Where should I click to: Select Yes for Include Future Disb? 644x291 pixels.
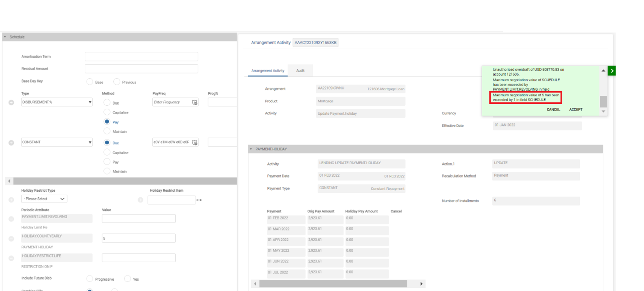click(x=127, y=279)
